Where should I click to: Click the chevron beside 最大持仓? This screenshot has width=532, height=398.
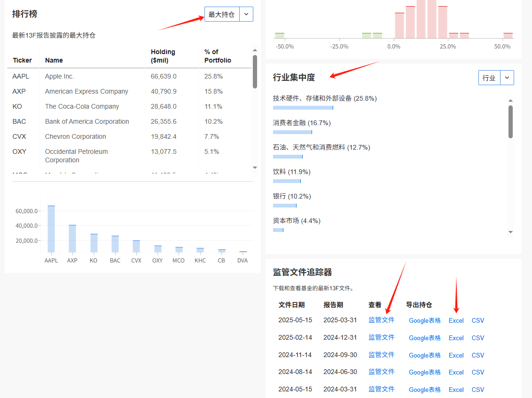click(x=246, y=14)
